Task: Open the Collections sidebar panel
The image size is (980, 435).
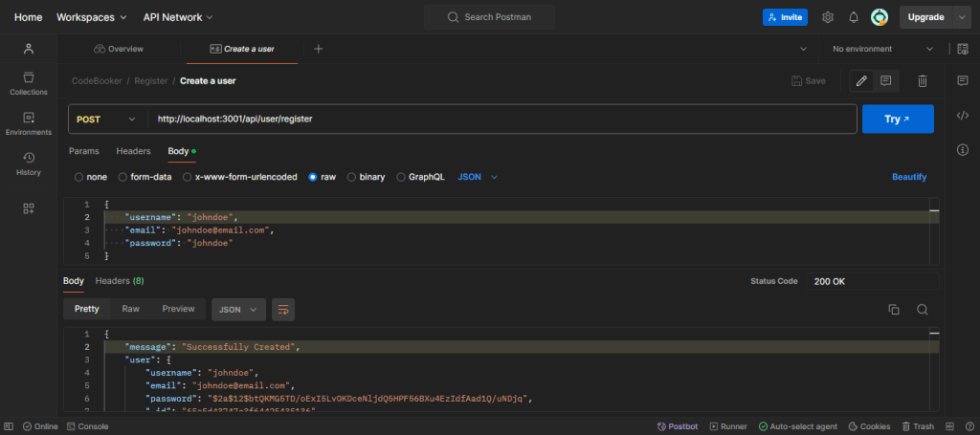Action: [x=29, y=83]
